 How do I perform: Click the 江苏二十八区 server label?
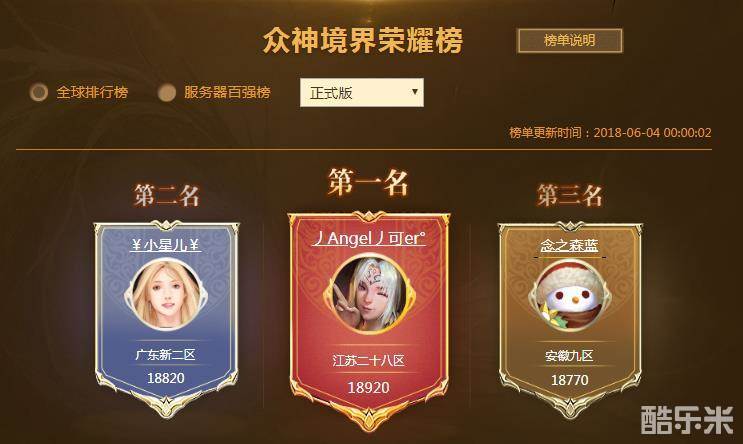pos(369,361)
